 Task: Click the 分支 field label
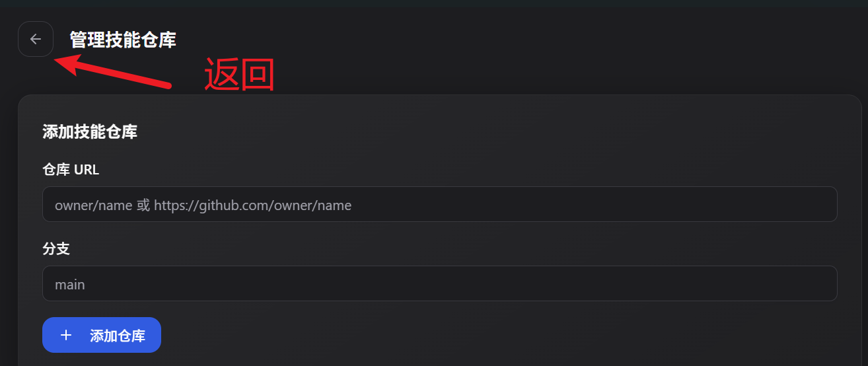click(x=56, y=249)
